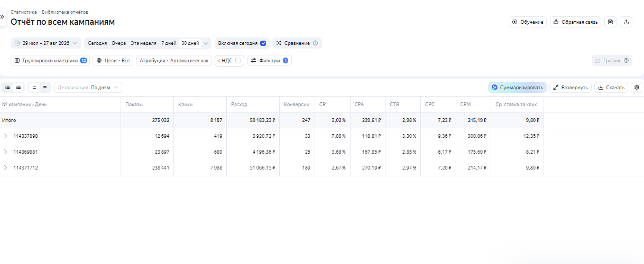644x264 pixels.
Task: Open the Детализация По дням dropdown
Action: tap(88, 87)
